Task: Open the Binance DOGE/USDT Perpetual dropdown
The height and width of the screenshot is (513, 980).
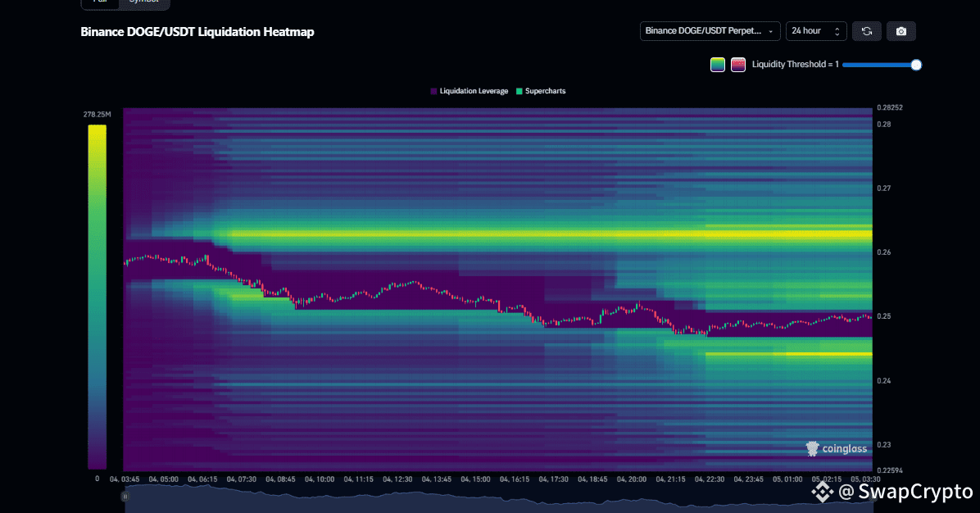Action: click(710, 31)
